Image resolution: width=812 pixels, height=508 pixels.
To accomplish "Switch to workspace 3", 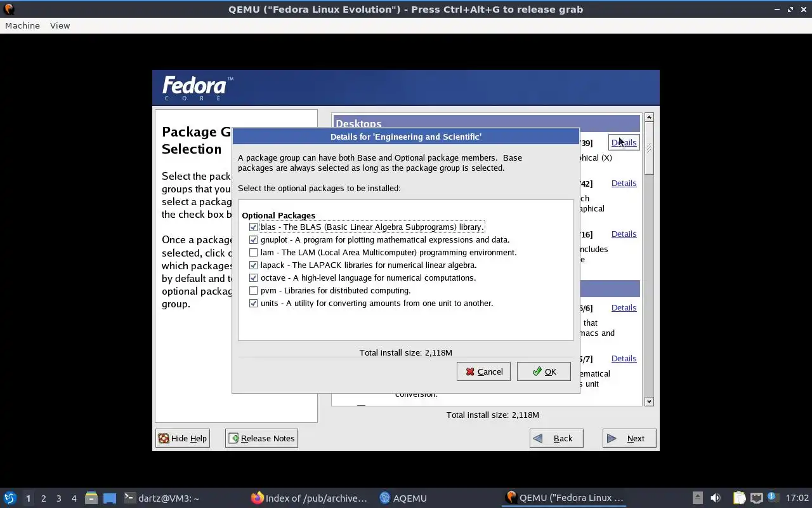I will point(58,498).
